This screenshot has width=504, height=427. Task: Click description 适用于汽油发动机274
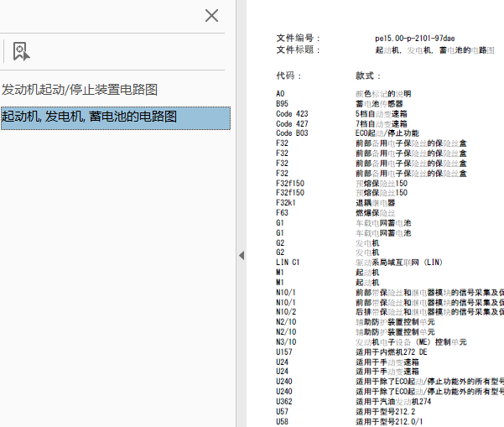(393, 402)
